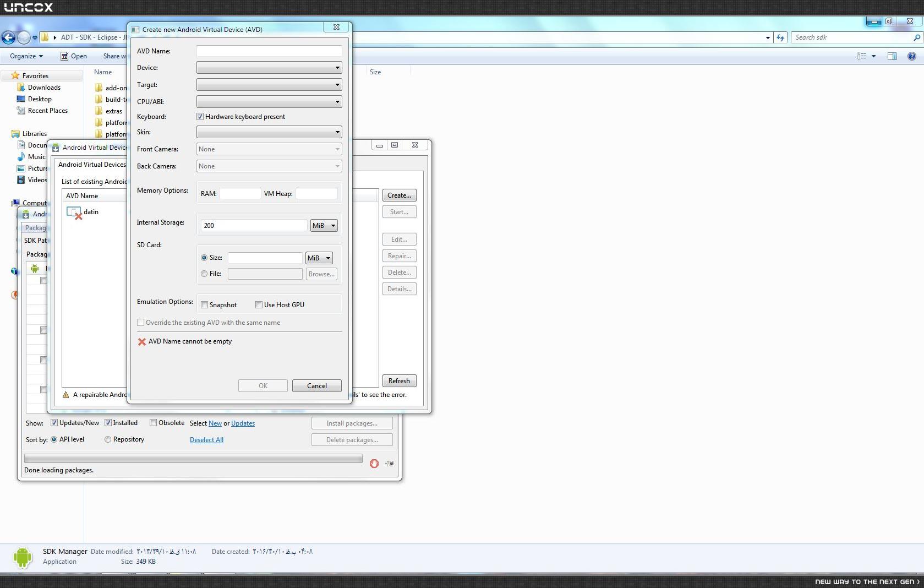Select the Android Virtual Devices tab
Screen dimensions: 924x588
coord(92,165)
